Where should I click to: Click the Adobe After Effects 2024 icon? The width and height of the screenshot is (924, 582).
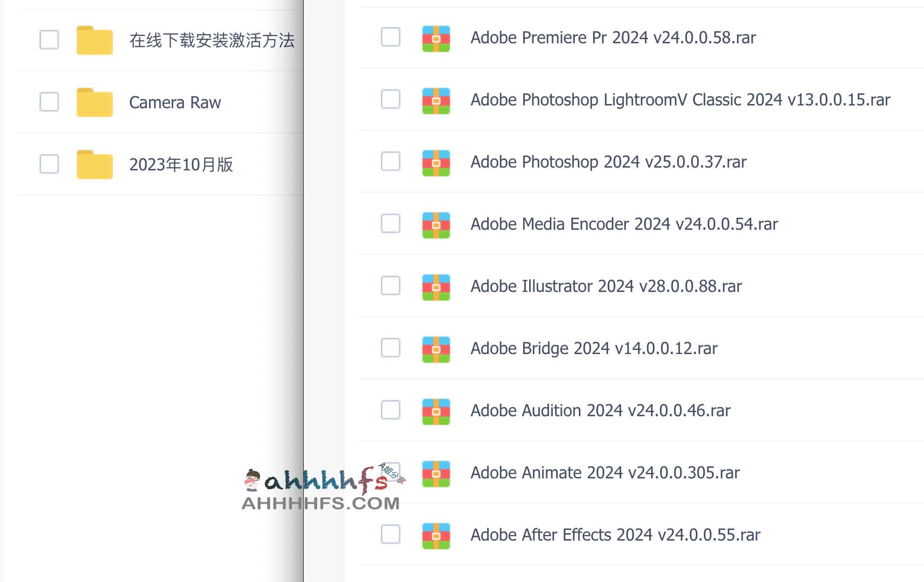(x=436, y=535)
